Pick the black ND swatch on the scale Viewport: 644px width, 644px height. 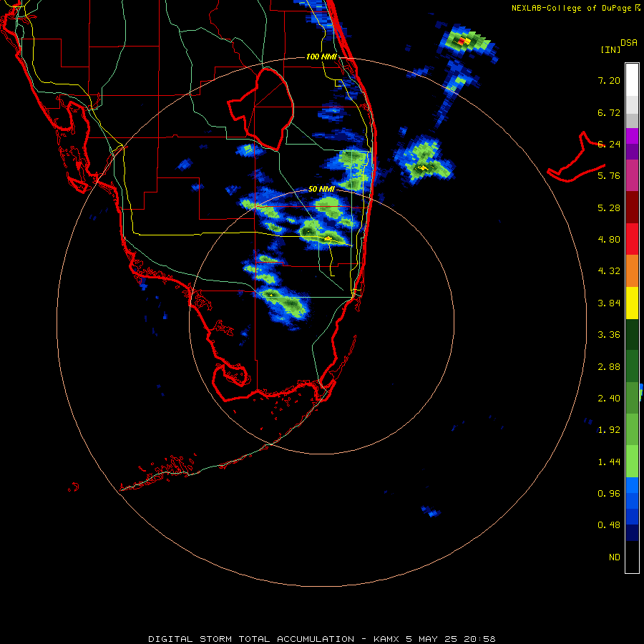632,557
